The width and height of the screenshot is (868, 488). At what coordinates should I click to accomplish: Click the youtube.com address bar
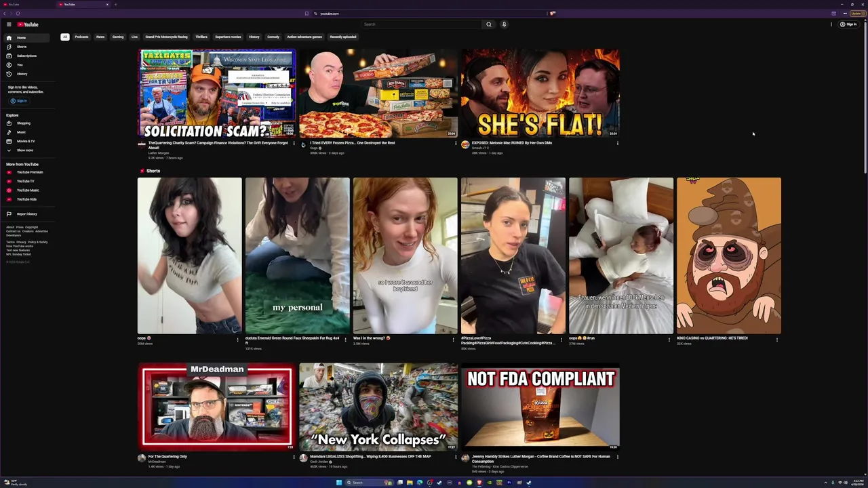(427, 14)
